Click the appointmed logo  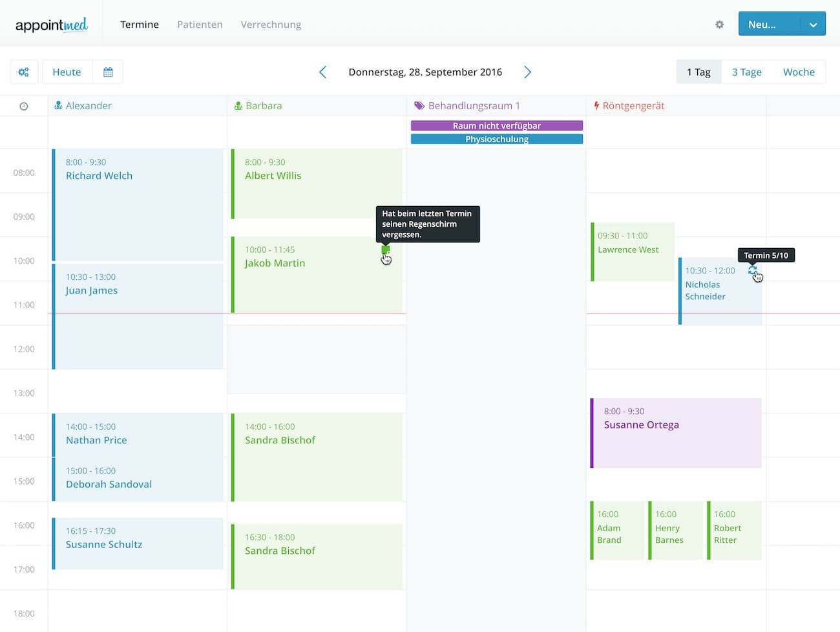52,25
